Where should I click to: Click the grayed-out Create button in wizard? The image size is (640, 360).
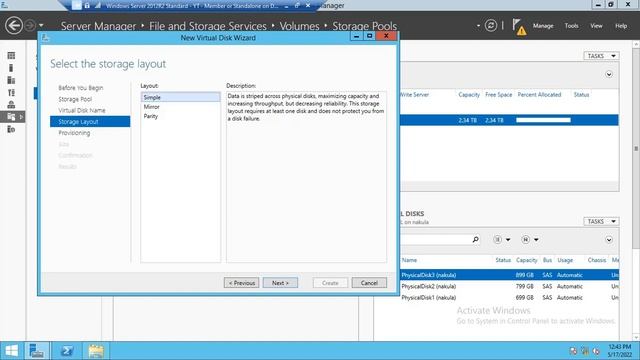pos(330,283)
